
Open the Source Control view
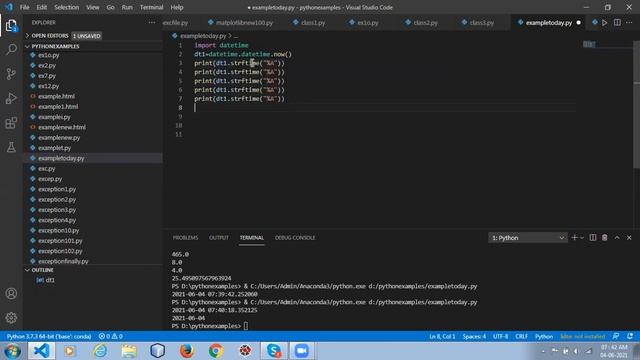pos(11,74)
